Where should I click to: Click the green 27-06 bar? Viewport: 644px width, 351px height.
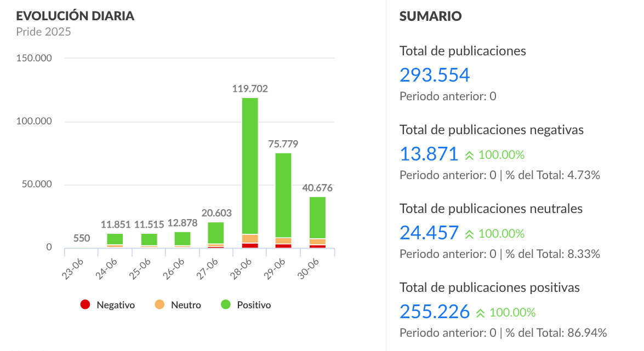point(216,233)
